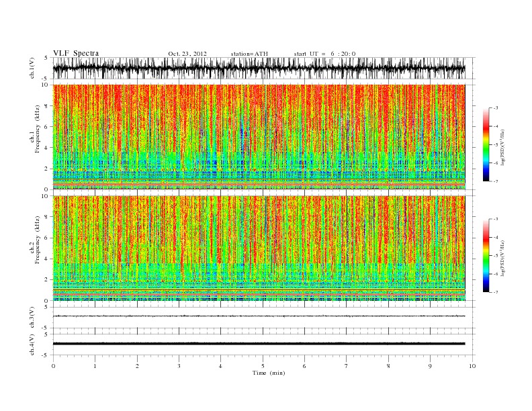The width and height of the screenshot is (532, 411).
Task: Click the ch.2 spectrogram panel
Action: [x=259, y=248]
